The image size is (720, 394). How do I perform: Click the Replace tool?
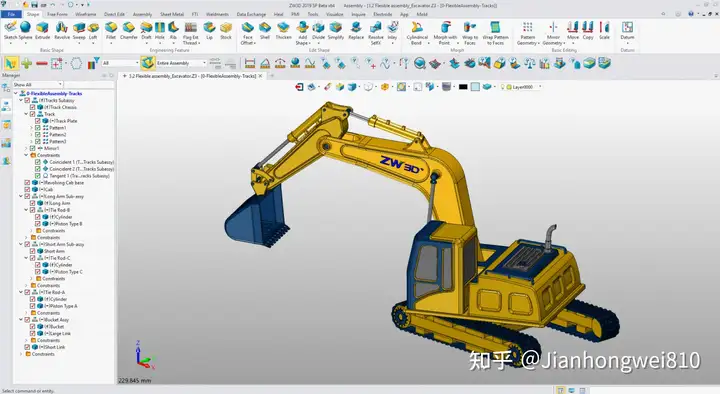click(356, 30)
